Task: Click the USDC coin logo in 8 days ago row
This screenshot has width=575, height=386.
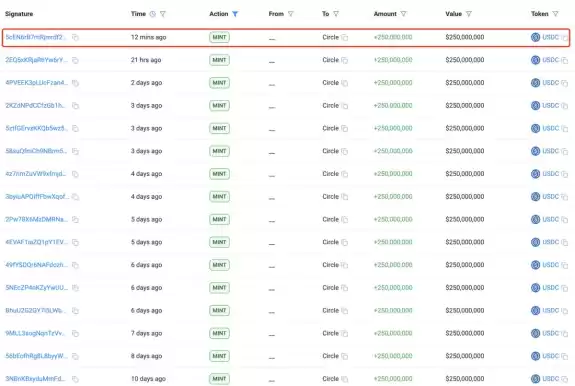Action: pos(535,356)
